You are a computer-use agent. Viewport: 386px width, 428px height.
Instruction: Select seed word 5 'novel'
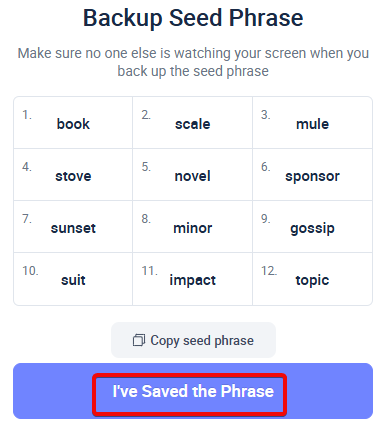(193, 176)
